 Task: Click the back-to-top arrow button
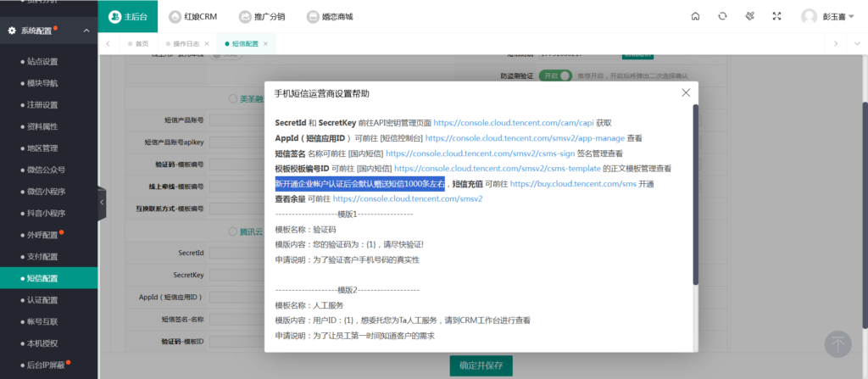tap(838, 344)
